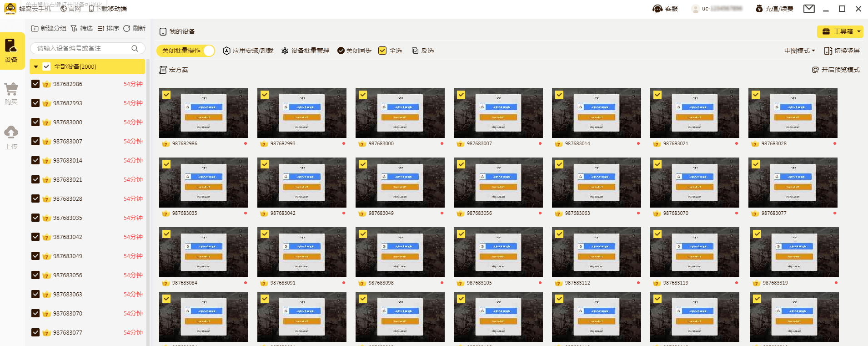Focus the device number search field

pyautogui.click(x=87, y=48)
